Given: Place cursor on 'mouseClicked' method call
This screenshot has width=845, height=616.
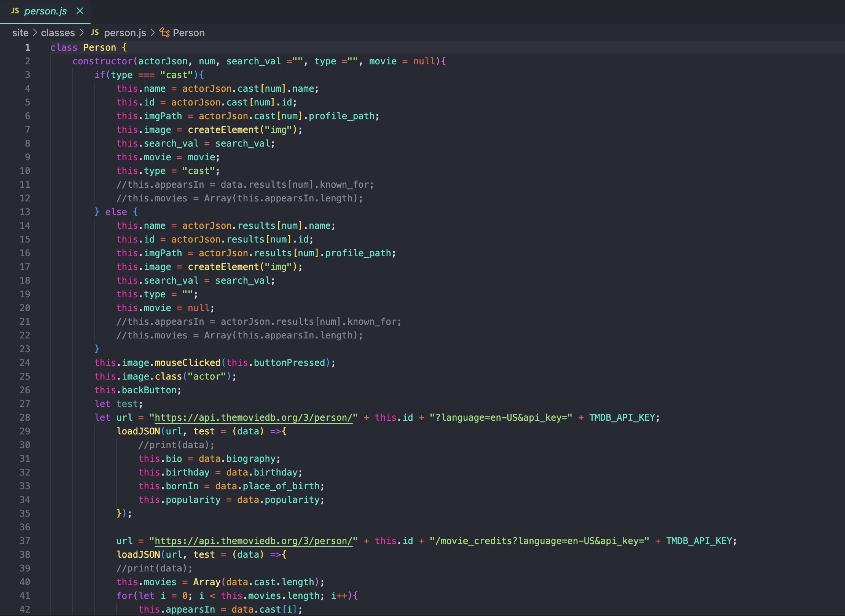Looking at the screenshot, I should 187,362.
